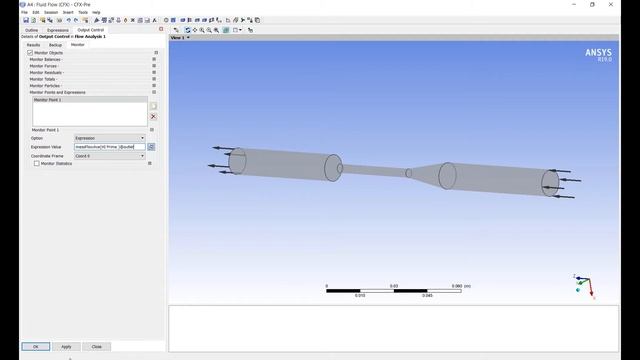The height and width of the screenshot is (360, 640).
Task: Expand the Monitor Statistics section toggle
Action: click(150, 163)
